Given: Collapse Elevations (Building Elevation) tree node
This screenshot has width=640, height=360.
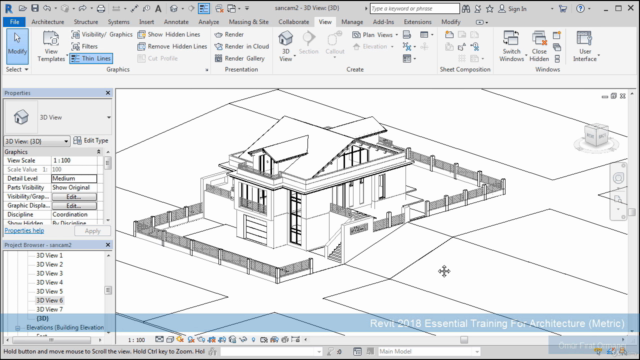Looking at the screenshot, I should pyautogui.click(x=18, y=328).
